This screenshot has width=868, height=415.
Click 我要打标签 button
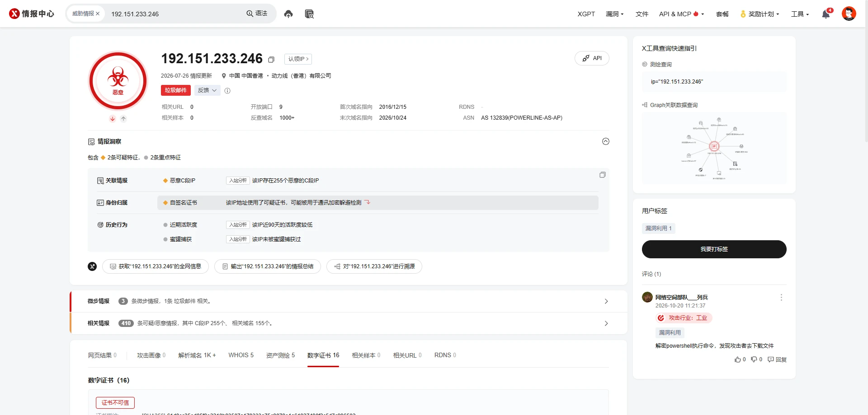pos(714,249)
